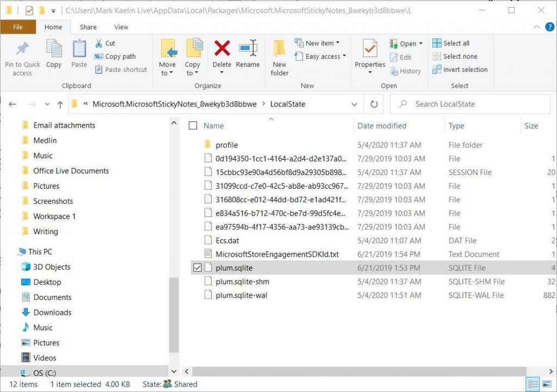557x392 pixels.
Task: Open the Move to dropdown
Action: coord(168,57)
